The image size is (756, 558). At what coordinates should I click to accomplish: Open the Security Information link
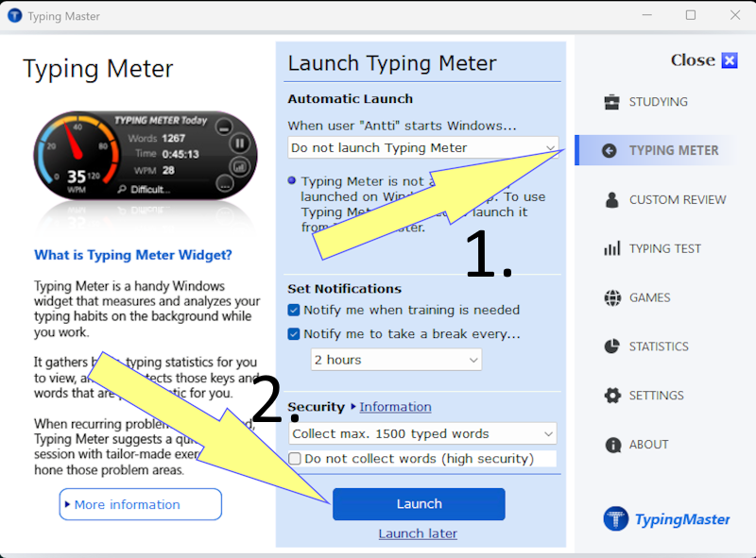click(x=395, y=407)
